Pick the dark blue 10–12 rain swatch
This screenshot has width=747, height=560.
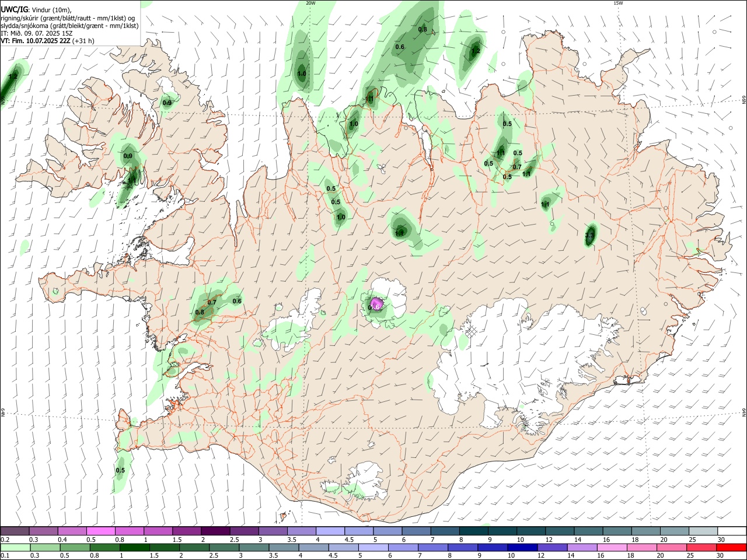point(522,548)
